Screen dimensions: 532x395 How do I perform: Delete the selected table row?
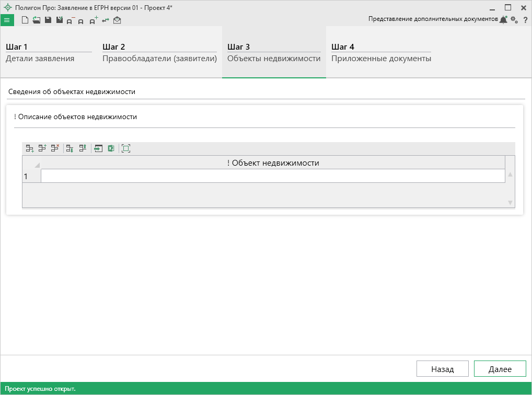55,148
